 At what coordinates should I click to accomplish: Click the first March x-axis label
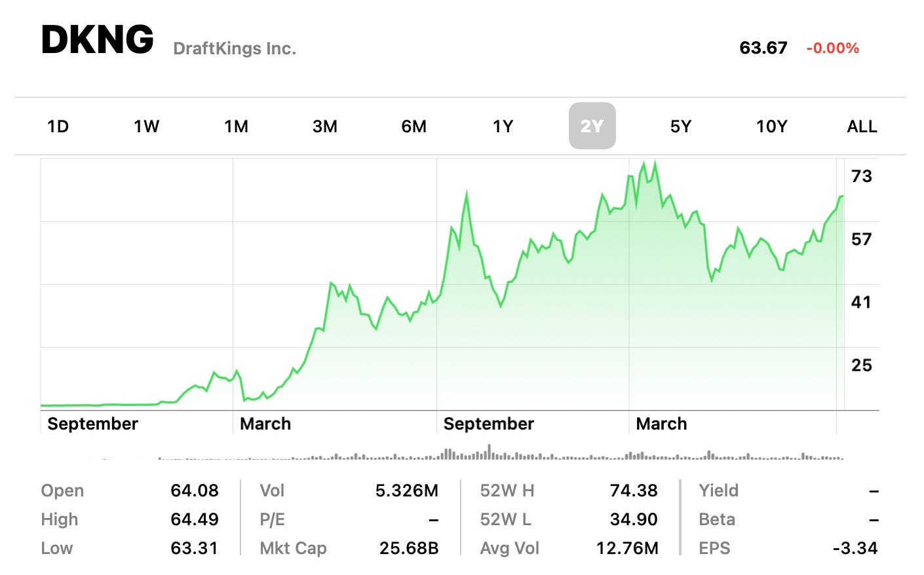[265, 424]
